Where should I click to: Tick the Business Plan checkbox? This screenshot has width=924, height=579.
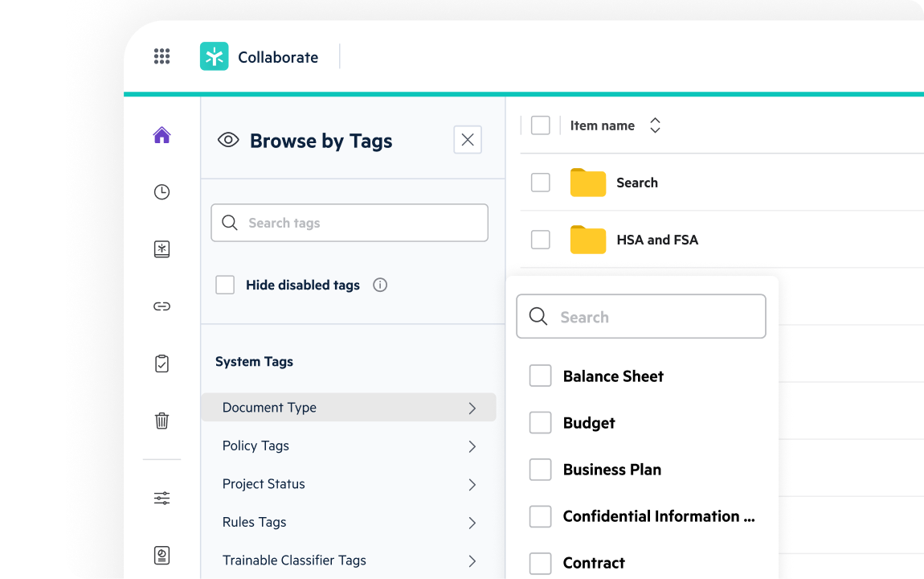(x=541, y=470)
